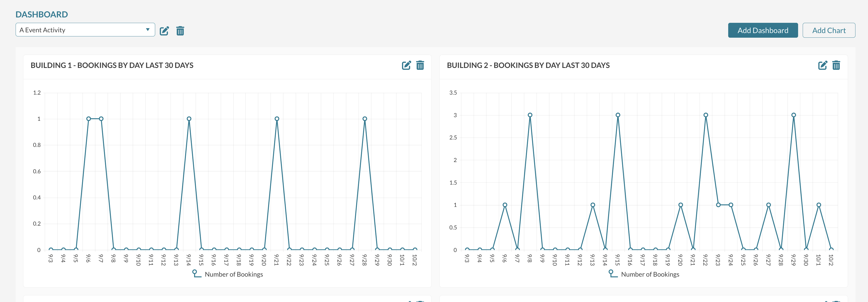This screenshot has height=302, width=868.
Task: Click the 9/14 peak in Building 1 chart
Action: 189,119
